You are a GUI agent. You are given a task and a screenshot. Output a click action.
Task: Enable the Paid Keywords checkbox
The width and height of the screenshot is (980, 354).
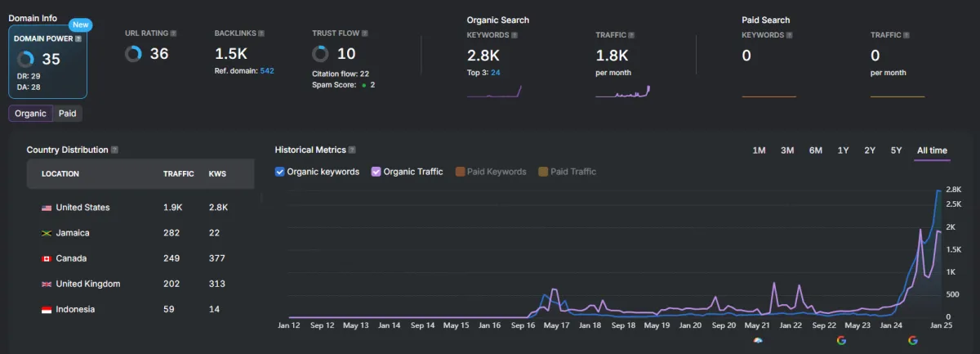point(460,172)
